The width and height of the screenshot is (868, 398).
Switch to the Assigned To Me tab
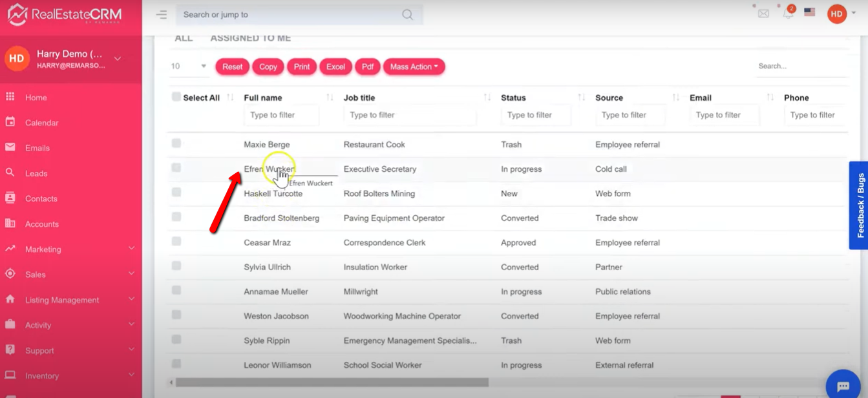(x=250, y=38)
